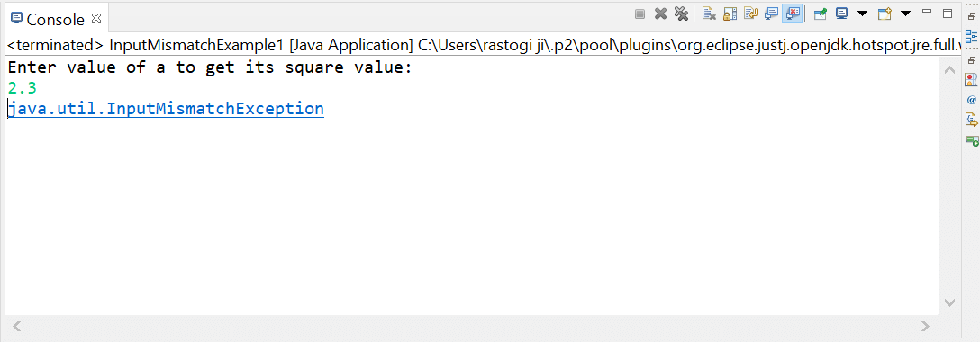This screenshot has height=342, width=980.
Task: Click the Open Console icon
Action: (884, 13)
